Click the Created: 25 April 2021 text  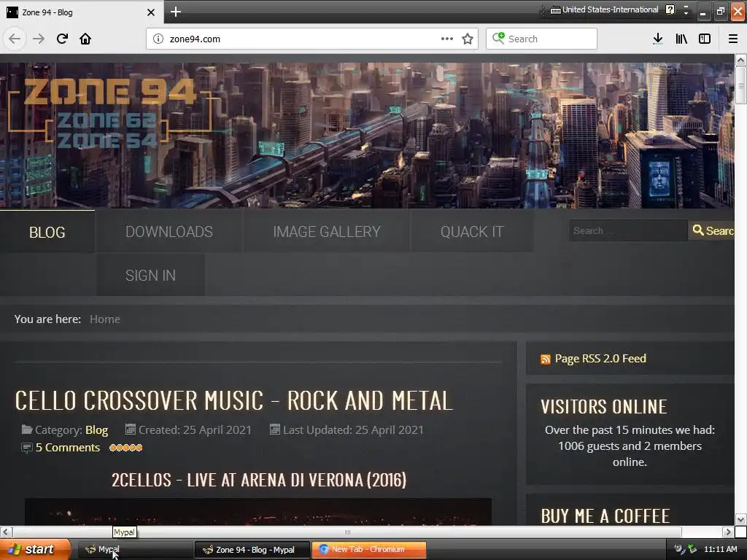click(x=195, y=430)
